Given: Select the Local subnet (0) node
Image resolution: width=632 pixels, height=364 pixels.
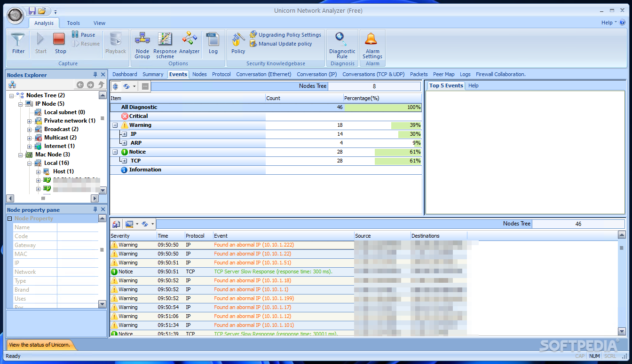Looking at the screenshot, I should (64, 112).
